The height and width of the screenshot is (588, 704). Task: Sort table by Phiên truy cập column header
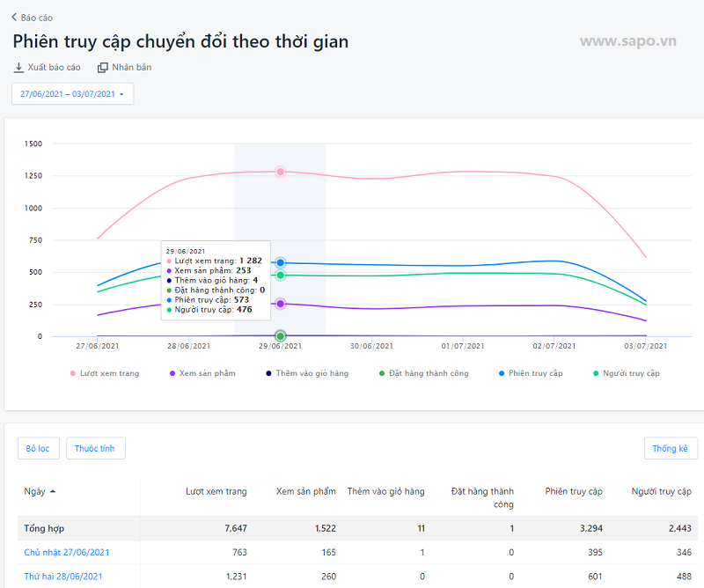[x=574, y=491]
